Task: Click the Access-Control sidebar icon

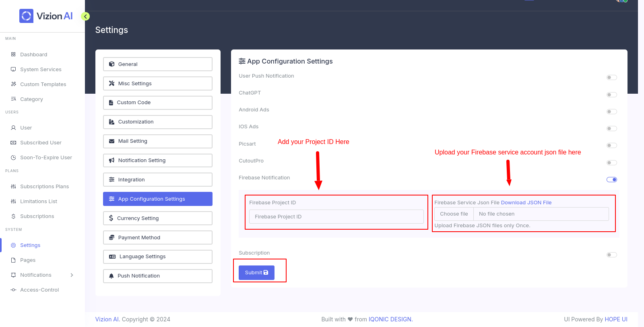Action: [x=13, y=290]
